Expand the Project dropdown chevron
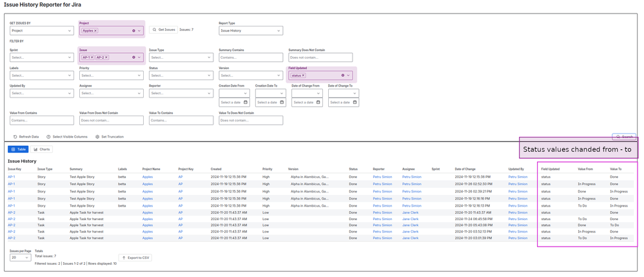The width and height of the screenshot is (644, 277). pos(139,30)
